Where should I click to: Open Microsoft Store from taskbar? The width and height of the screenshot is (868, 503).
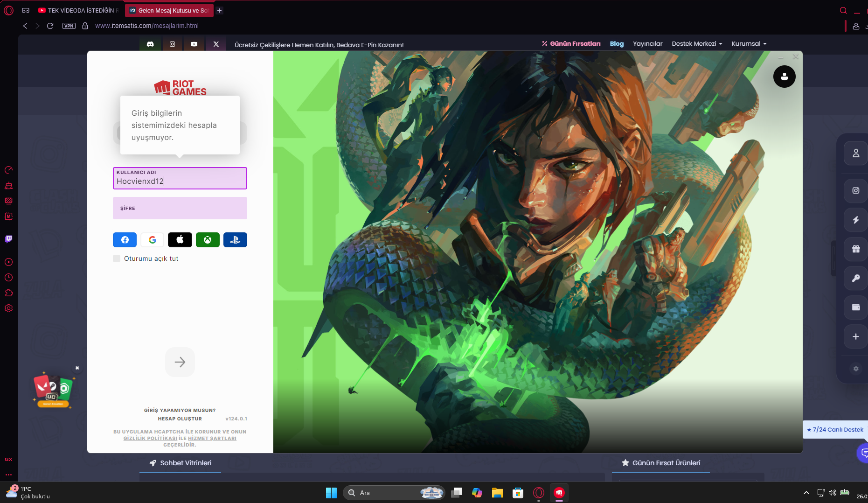tap(518, 493)
